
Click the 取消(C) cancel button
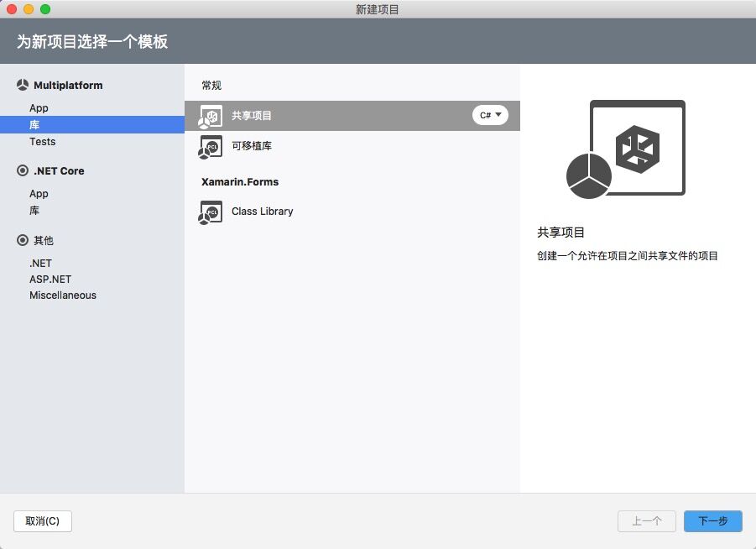coord(43,521)
